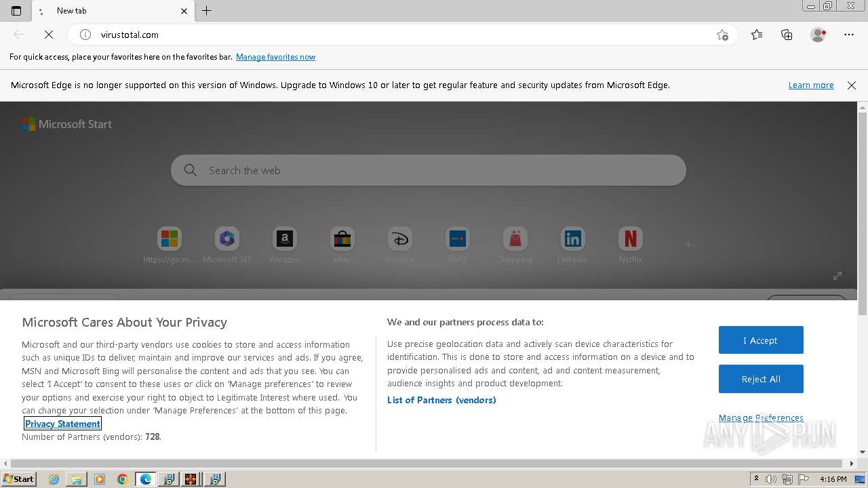Click the Reject All button

(761, 379)
